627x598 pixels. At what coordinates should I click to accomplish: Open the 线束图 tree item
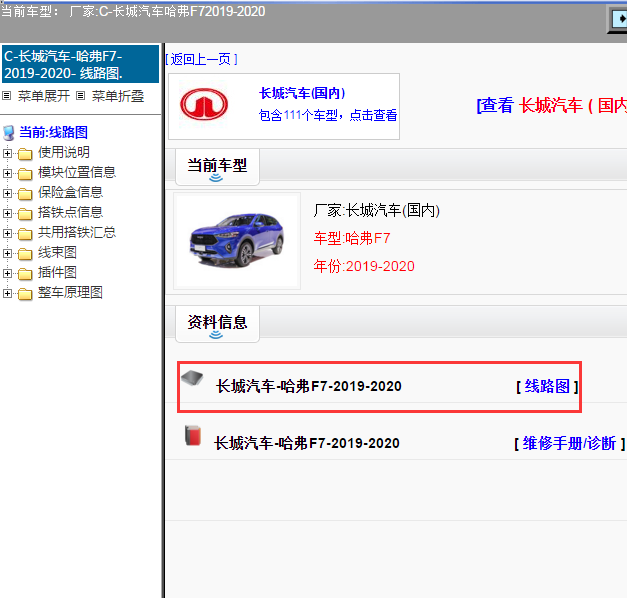coord(57,252)
